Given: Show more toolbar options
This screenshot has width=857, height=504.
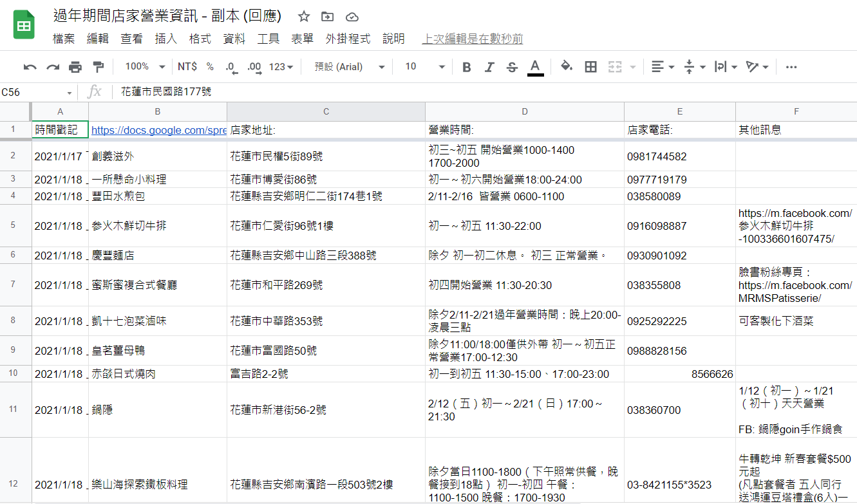Looking at the screenshot, I should point(791,67).
